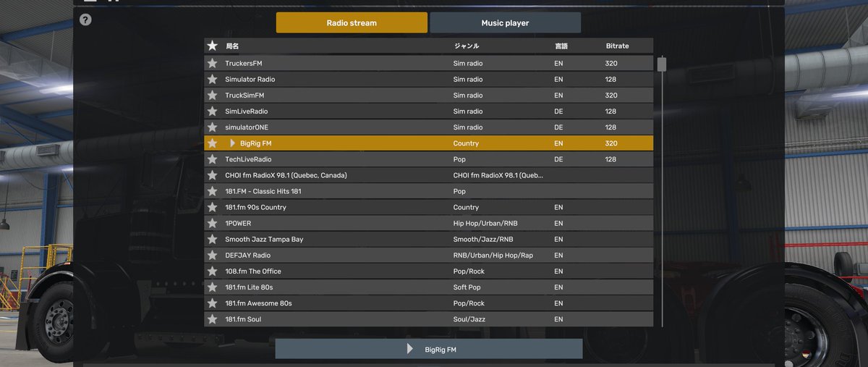Screen dimensions: 868x367
Task: Select the DEFJAY Radio station name
Action: click(x=247, y=255)
